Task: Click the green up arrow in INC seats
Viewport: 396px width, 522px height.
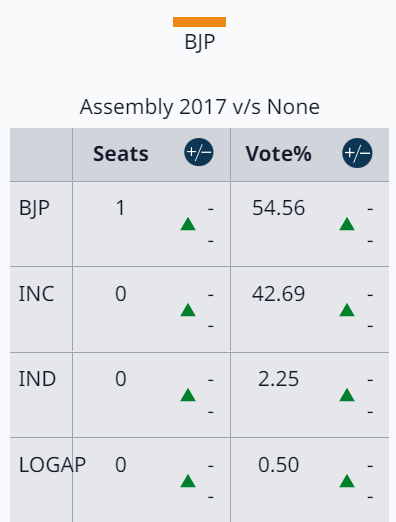Action: pyautogui.click(x=188, y=310)
